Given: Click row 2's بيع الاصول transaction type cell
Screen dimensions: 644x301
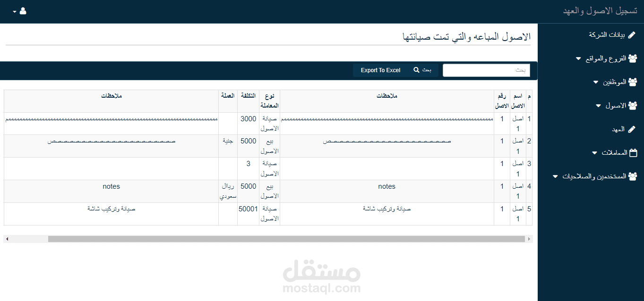Looking at the screenshot, I should (x=270, y=146).
